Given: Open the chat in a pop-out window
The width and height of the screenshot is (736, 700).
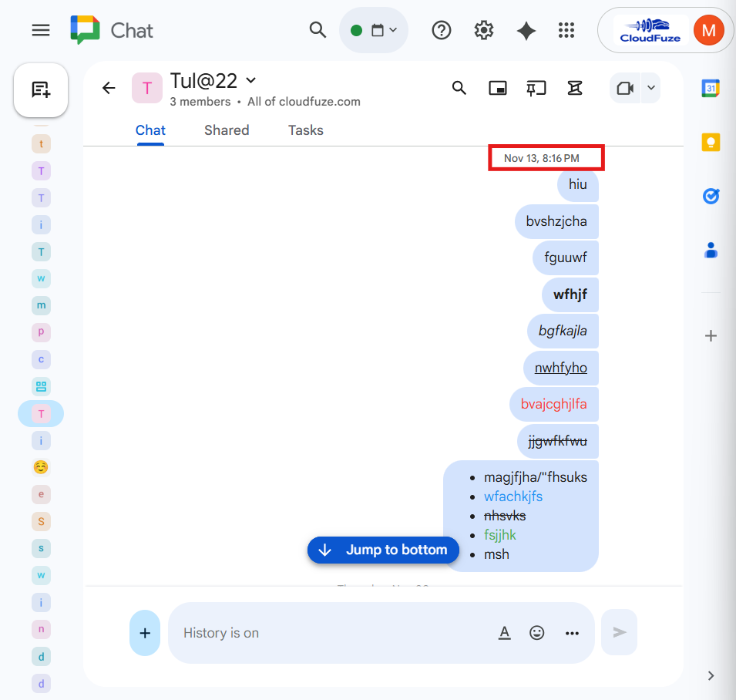Looking at the screenshot, I should pos(498,88).
